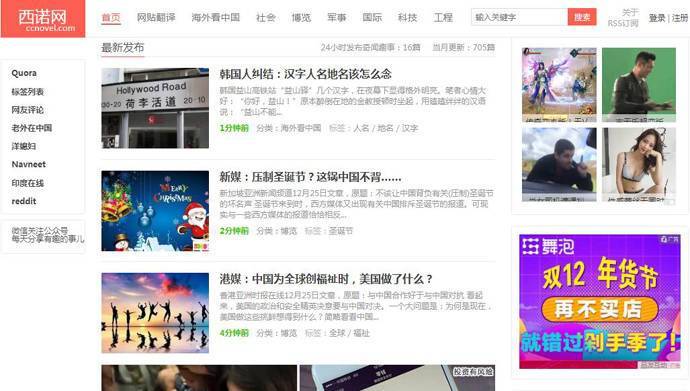The width and height of the screenshot is (690, 391).
Task: Open Quora in the sidebar
Action: [24, 73]
